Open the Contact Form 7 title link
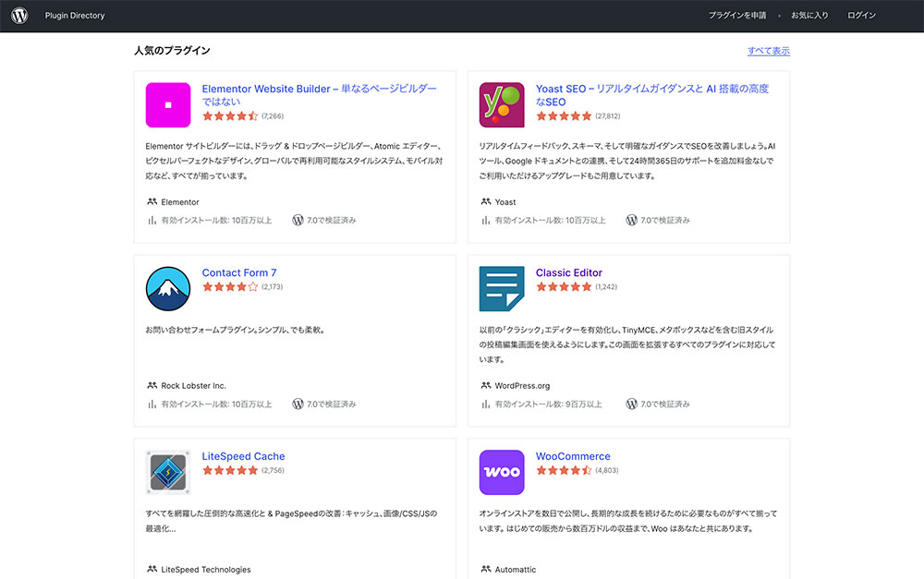This screenshot has height=579, width=924. 239,272
